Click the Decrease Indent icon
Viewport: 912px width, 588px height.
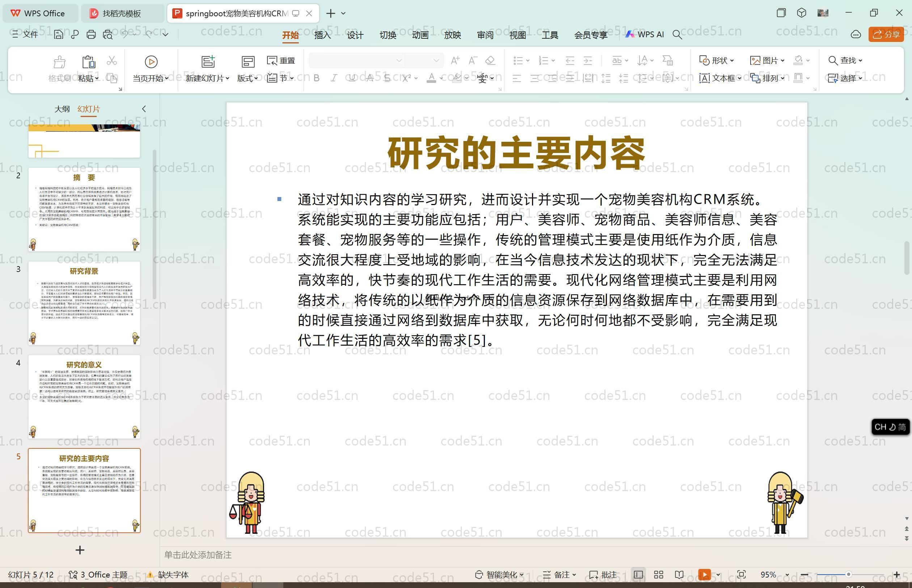coord(570,60)
